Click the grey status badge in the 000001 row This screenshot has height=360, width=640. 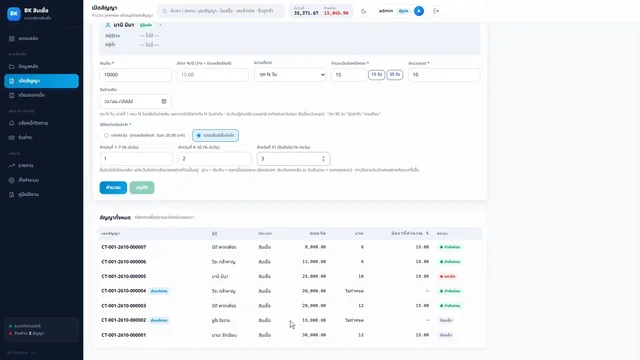pos(446,335)
